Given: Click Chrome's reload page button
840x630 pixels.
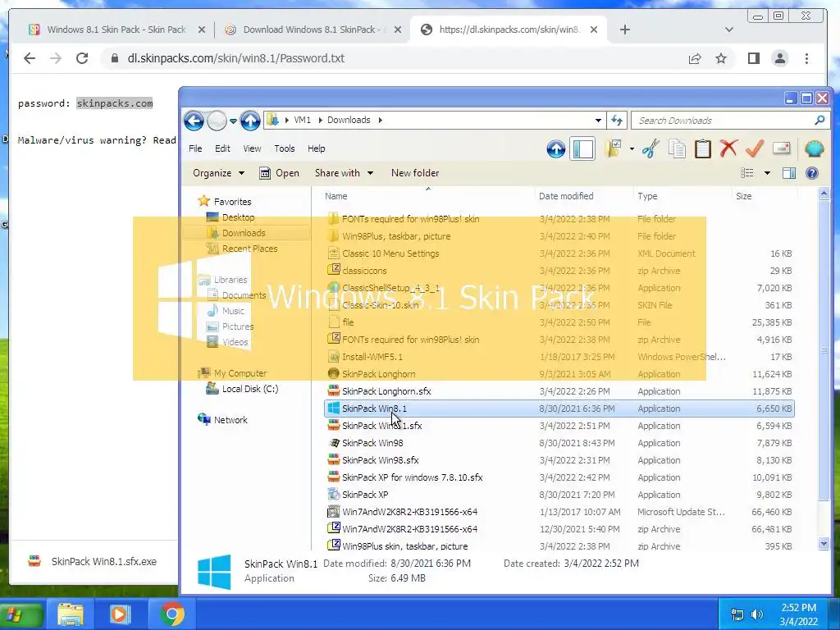Looking at the screenshot, I should click(82, 58).
